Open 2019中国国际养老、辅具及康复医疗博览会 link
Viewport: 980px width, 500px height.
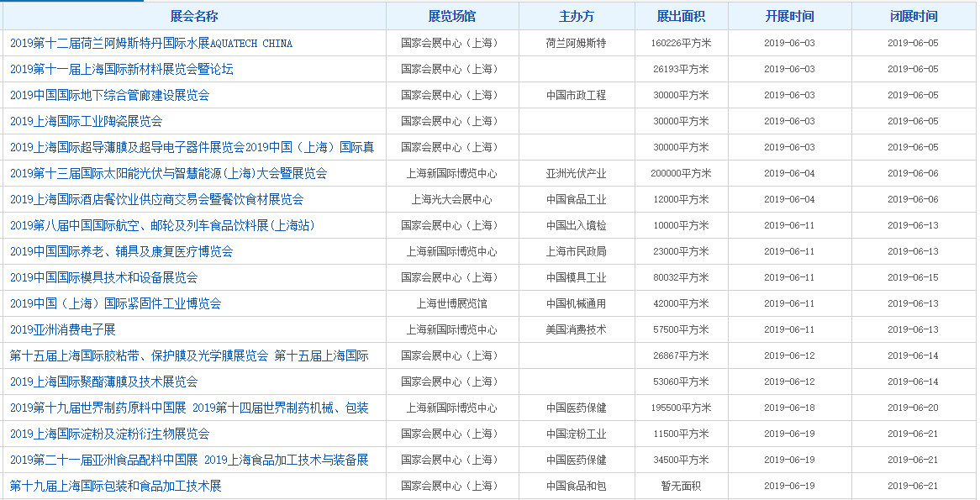[122, 252]
